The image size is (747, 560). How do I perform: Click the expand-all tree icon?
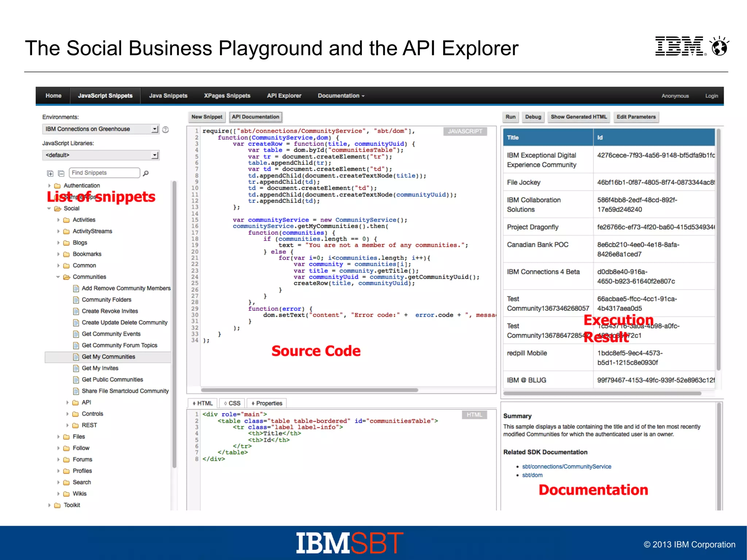50,173
